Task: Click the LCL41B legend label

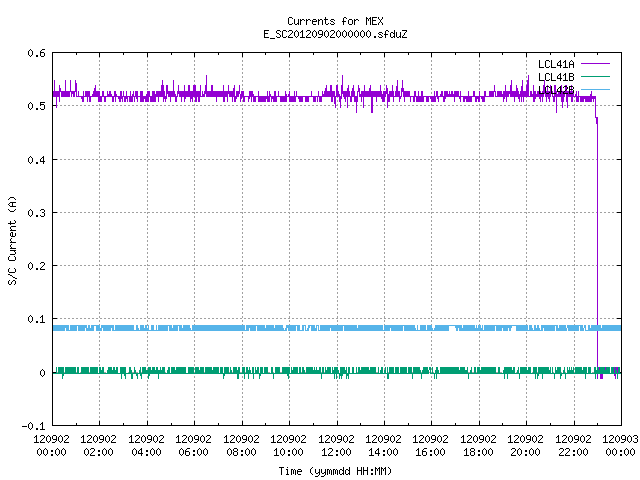Action: click(556, 77)
